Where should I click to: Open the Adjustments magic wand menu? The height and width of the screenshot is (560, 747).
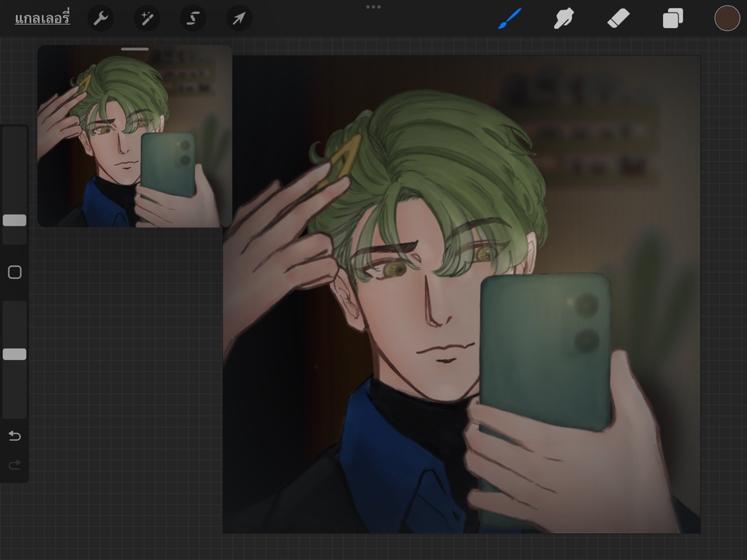147,19
